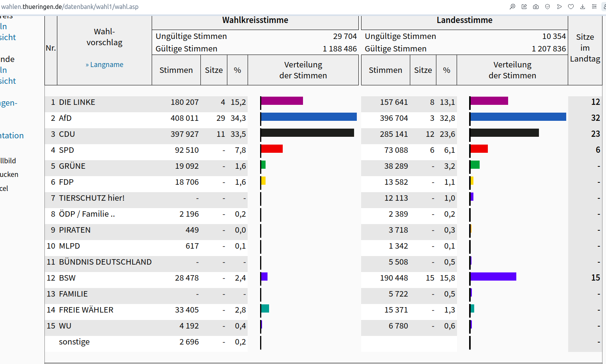Image resolution: width=606 pixels, height=364 pixels.
Task: Click the red SPD Wahlkreisstimme bar
Action: (272, 148)
